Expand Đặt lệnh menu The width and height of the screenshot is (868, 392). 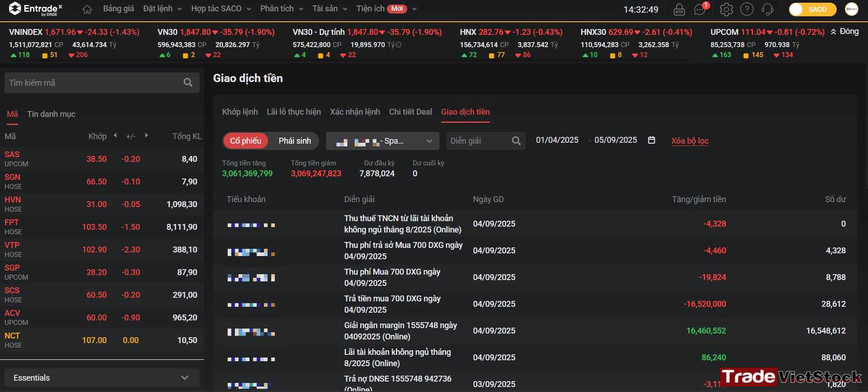[162, 9]
